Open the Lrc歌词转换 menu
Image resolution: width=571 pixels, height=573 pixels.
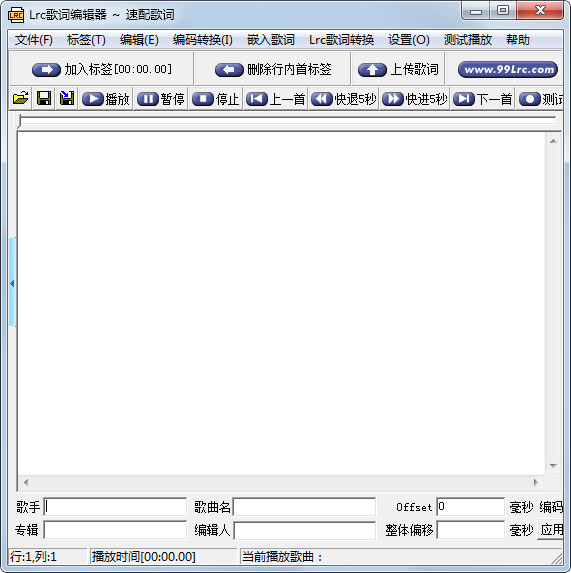[x=341, y=39]
